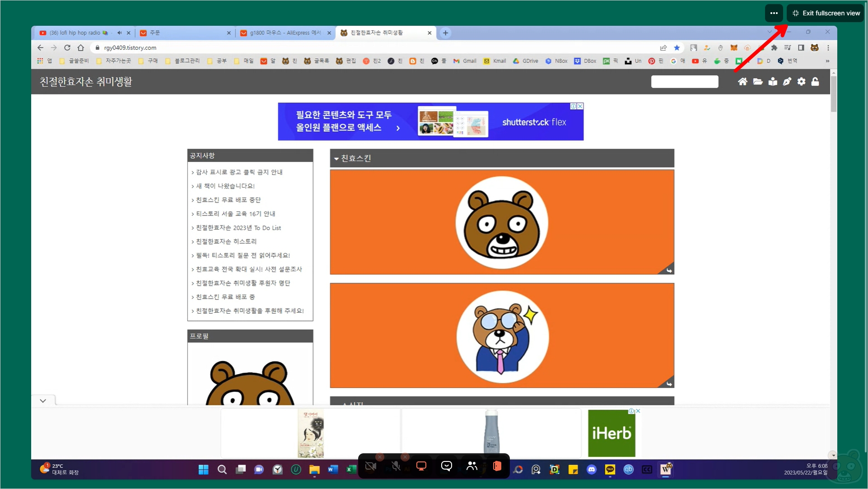Image resolution: width=868 pixels, height=489 pixels.
Task: Show participants in meeting bar
Action: coord(471,466)
